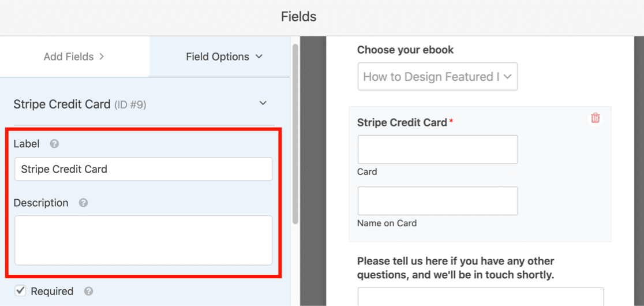Image resolution: width=644 pixels, height=306 pixels.
Task: Click the Description textarea
Action: point(143,240)
